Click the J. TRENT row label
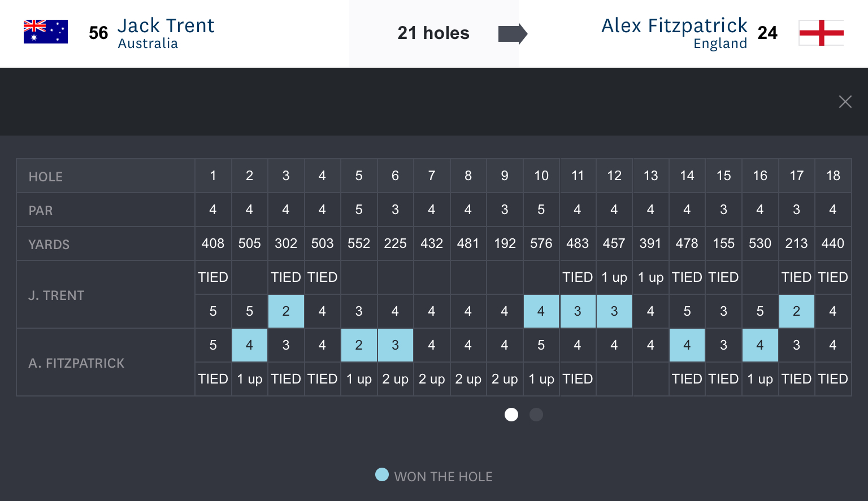 click(57, 295)
